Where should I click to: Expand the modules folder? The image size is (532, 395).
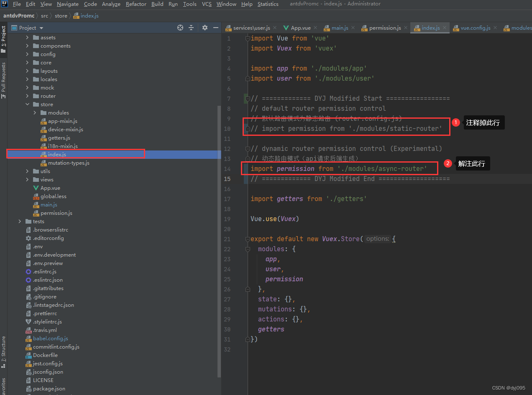(35, 113)
